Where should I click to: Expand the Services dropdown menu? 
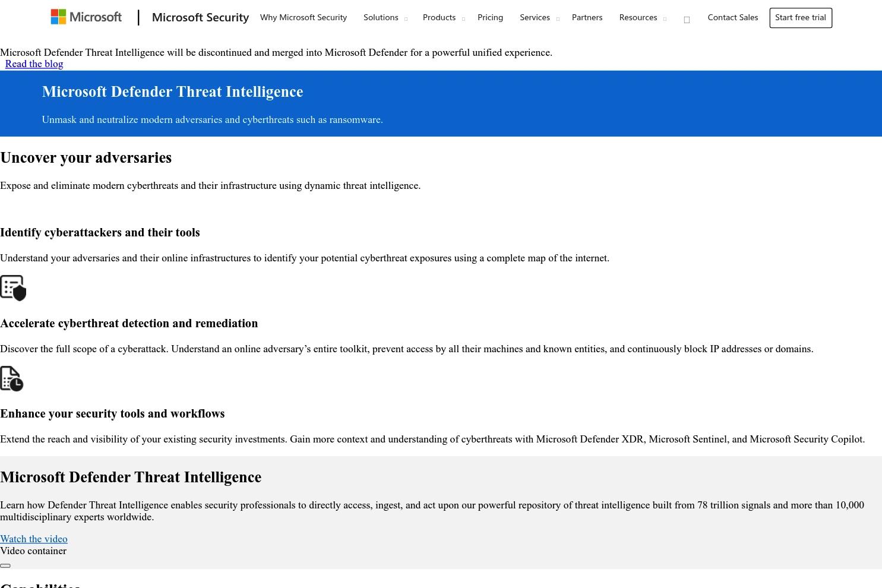point(539,18)
